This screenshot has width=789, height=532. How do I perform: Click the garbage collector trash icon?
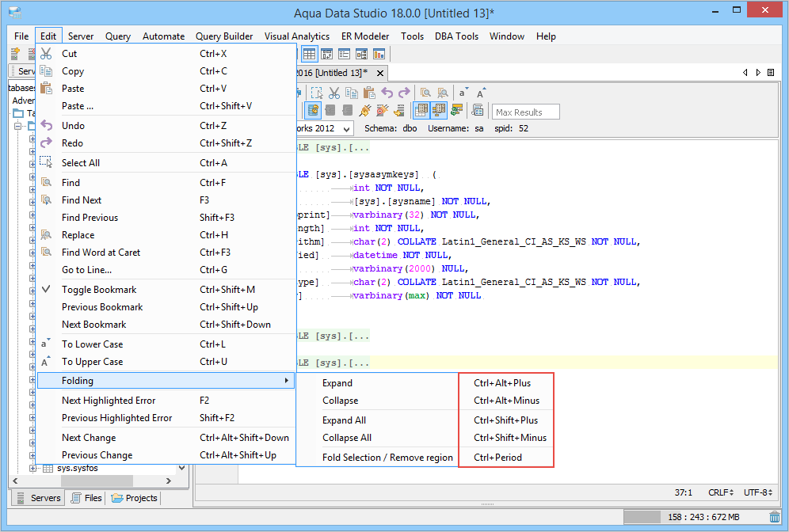click(x=774, y=517)
